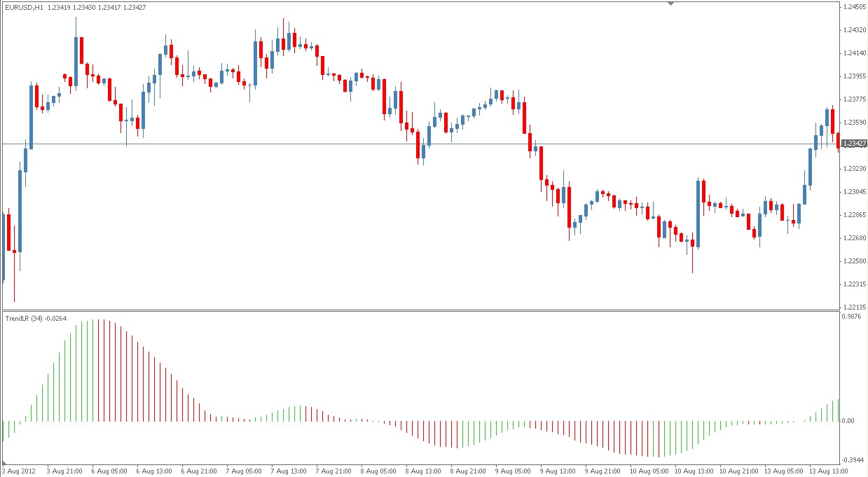This screenshot has height=477, width=868.
Task: Click the 1.22500 price axis value
Action: click(855, 261)
